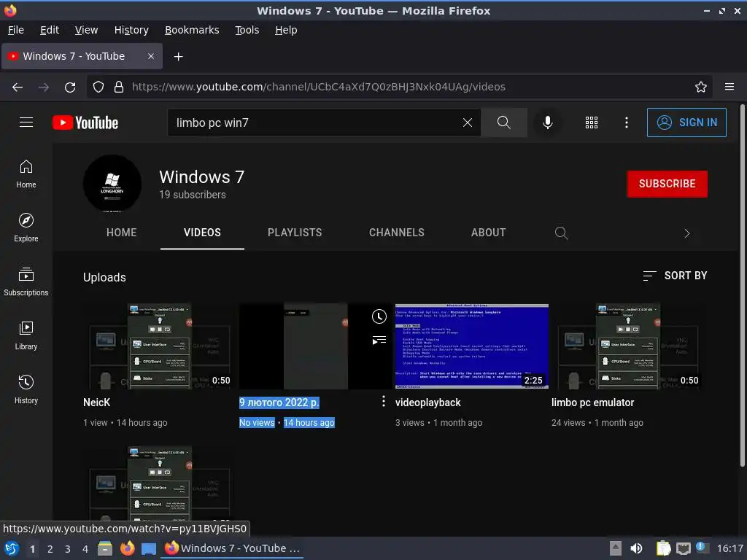Open the Bookmarks menu
Image resolution: width=747 pixels, height=560 pixels.
192,30
